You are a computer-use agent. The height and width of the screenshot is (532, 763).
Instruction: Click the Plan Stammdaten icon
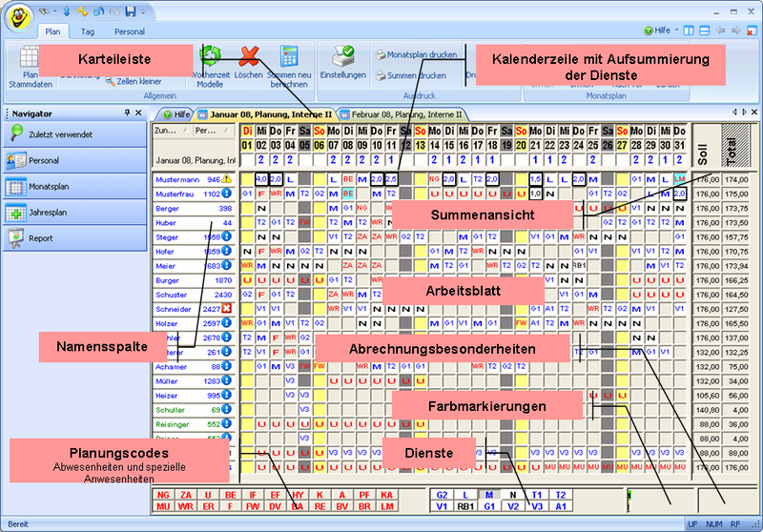click(x=29, y=57)
